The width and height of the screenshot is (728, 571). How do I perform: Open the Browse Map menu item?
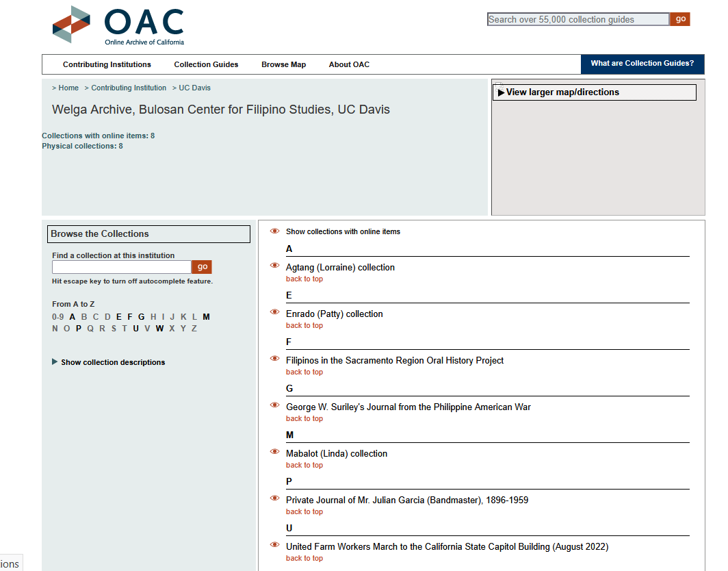coord(283,64)
